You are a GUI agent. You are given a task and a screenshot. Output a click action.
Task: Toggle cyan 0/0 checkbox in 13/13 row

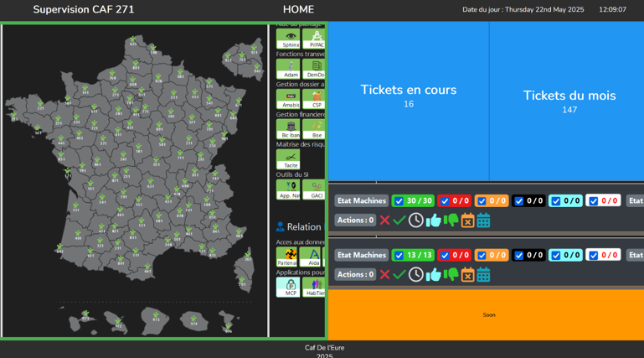point(556,255)
